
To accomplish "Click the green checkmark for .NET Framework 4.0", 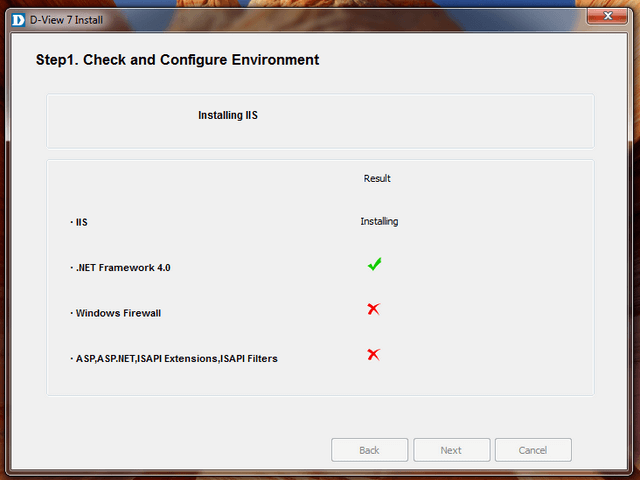I will [374, 265].
